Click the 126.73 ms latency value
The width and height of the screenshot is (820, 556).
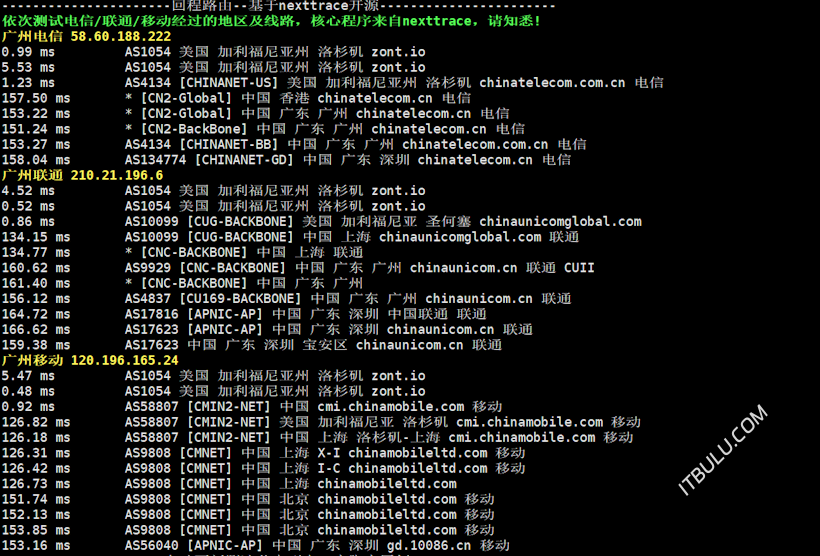click(x=36, y=484)
